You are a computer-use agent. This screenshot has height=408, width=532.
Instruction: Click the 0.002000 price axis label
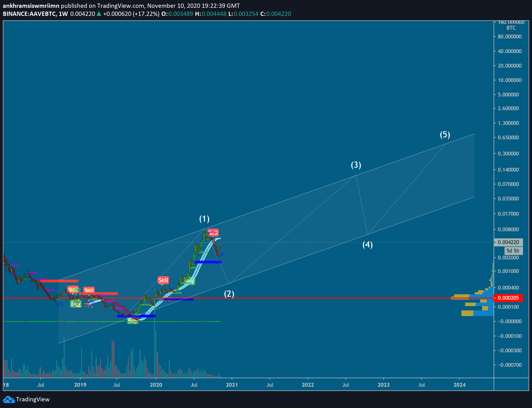[508, 257]
